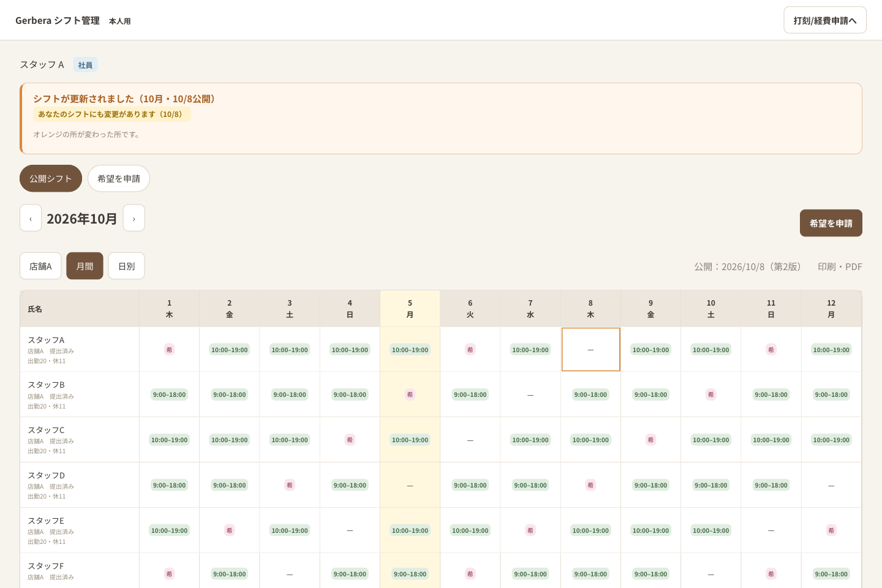Select スタッフD's 希 badge on day 3
The height and width of the screenshot is (588, 882).
coord(290,485)
